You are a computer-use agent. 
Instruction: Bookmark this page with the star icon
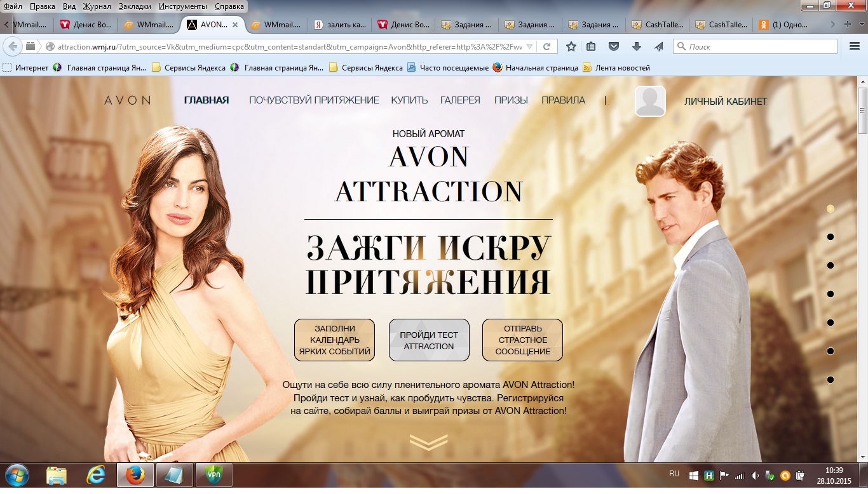pos(571,46)
